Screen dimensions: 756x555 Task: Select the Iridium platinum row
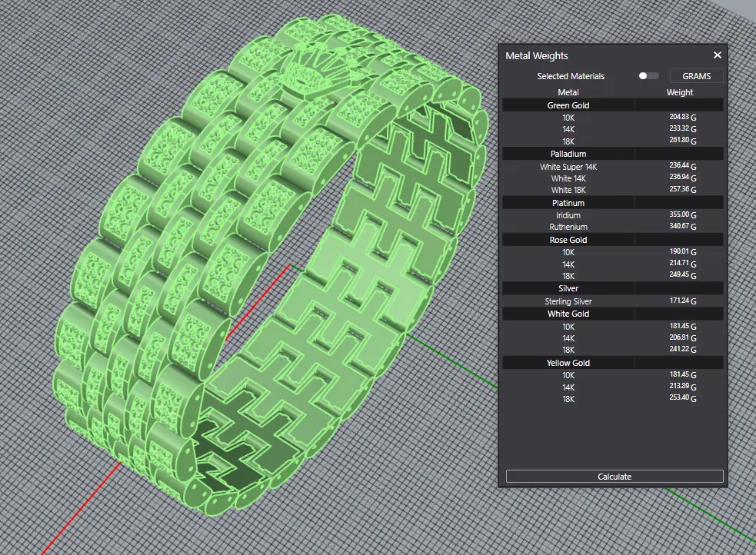568,215
